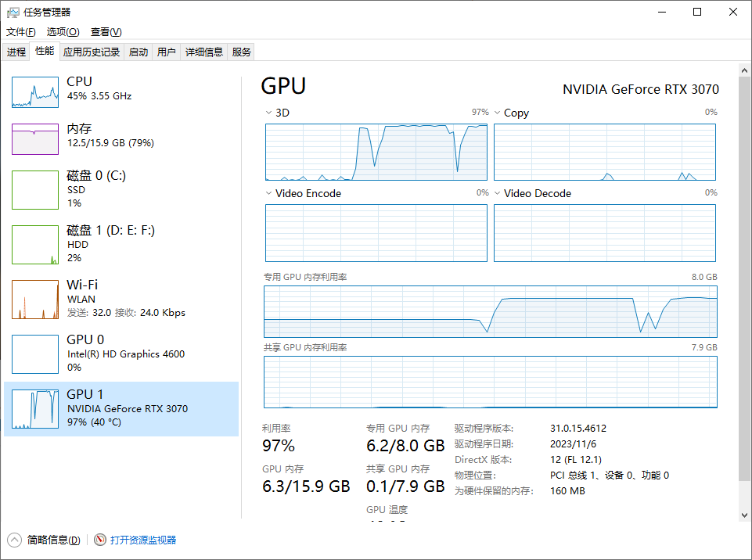Select the GPU 0 Intel HD Graphics thumbnail

35,354
